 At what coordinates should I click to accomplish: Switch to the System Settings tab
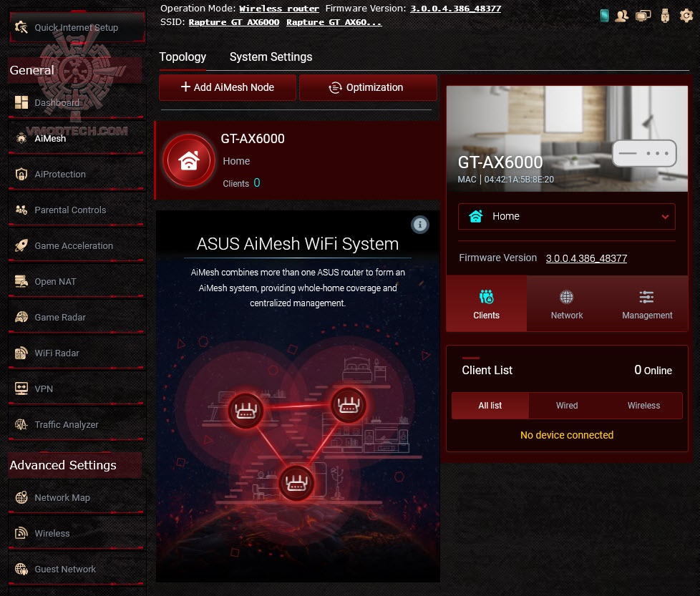(271, 57)
